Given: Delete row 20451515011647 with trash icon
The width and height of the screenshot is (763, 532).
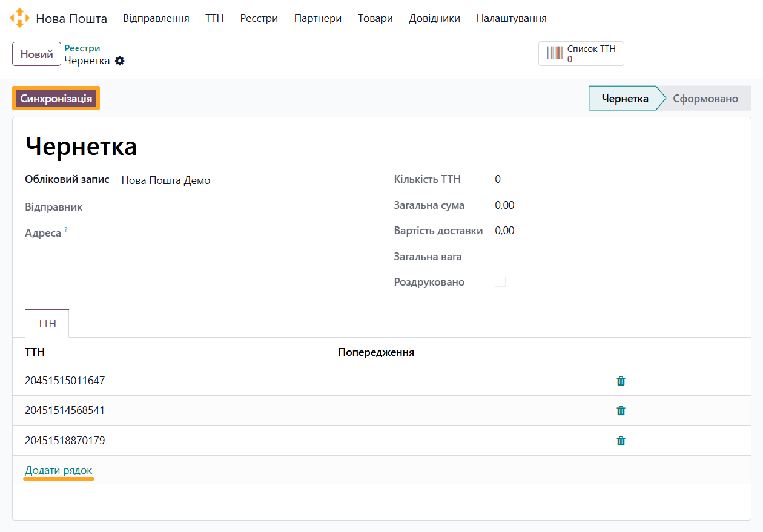Looking at the screenshot, I should [621, 381].
